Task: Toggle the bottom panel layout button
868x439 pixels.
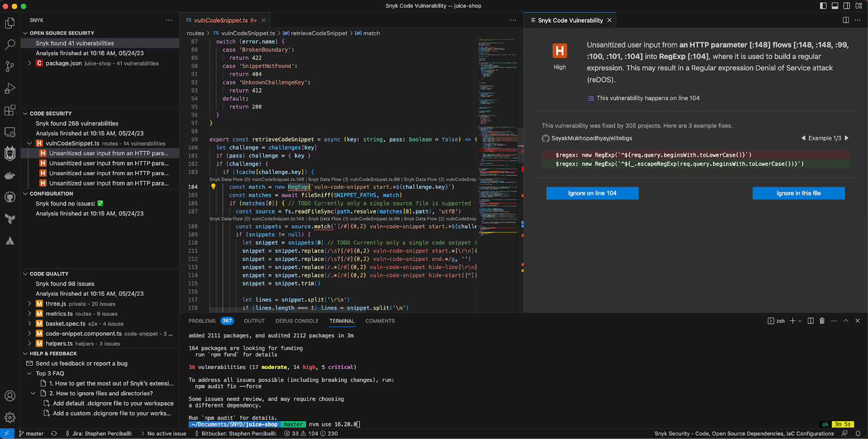Action: [x=835, y=6]
